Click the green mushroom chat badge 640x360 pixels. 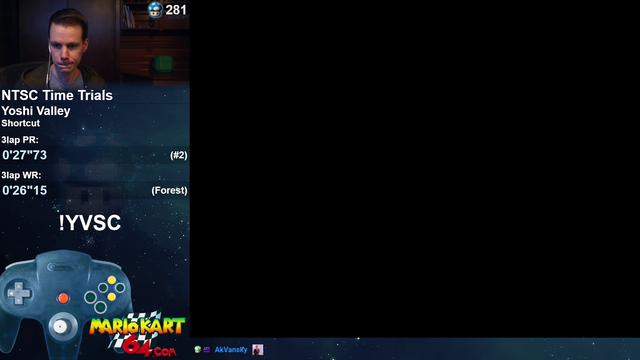pos(198,349)
